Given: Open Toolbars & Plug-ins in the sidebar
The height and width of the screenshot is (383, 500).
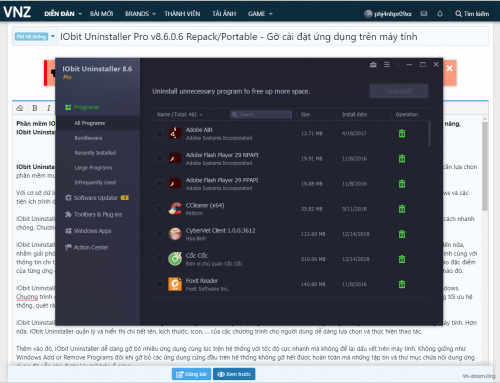Looking at the screenshot, I should coord(94,214).
